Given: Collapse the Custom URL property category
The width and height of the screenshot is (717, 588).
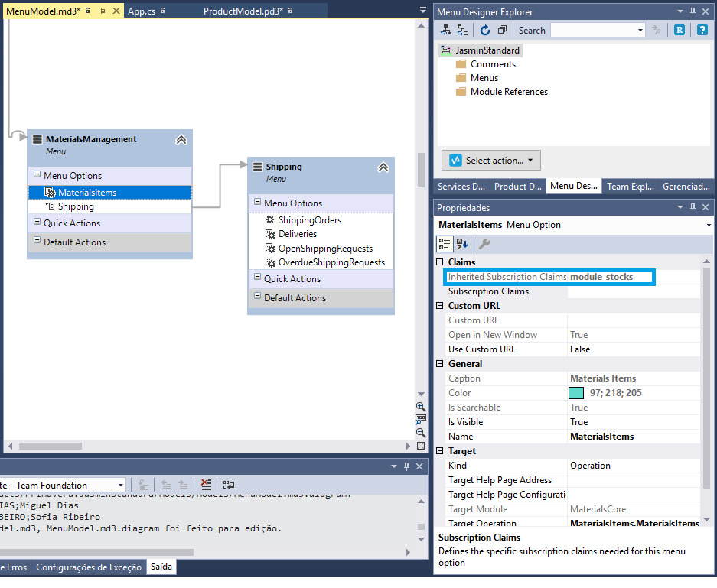Looking at the screenshot, I should pyautogui.click(x=440, y=305).
